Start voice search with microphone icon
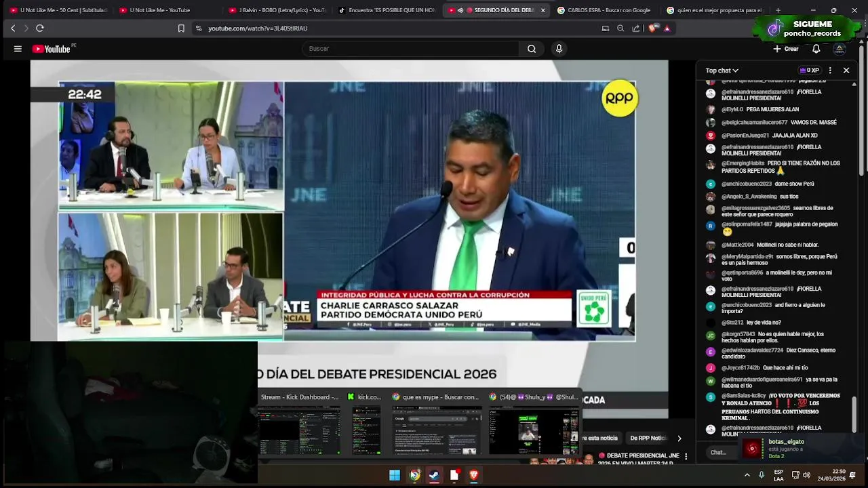This screenshot has height=488, width=868. pos(559,49)
